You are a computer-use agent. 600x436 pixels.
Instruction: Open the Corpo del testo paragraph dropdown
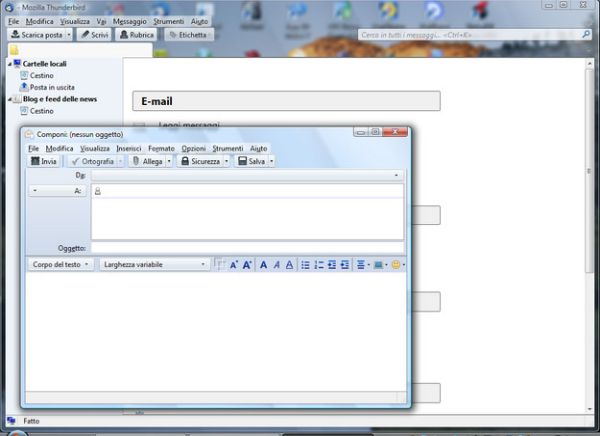click(61, 265)
